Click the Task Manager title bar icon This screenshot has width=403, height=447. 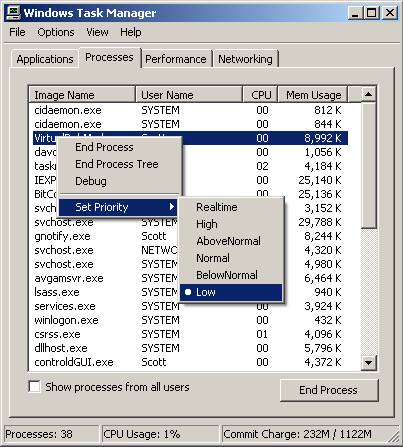pos(13,13)
